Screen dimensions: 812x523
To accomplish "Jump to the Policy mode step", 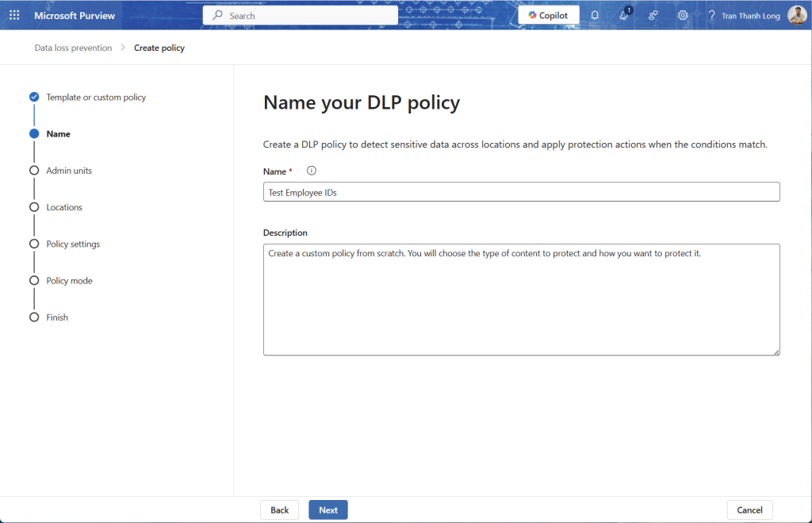I will [x=69, y=281].
